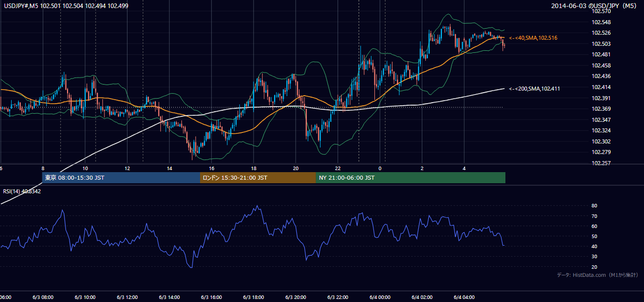The image size is (644, 302).
Task: Click the 102.526 price axis label
Action: (600, 33)
